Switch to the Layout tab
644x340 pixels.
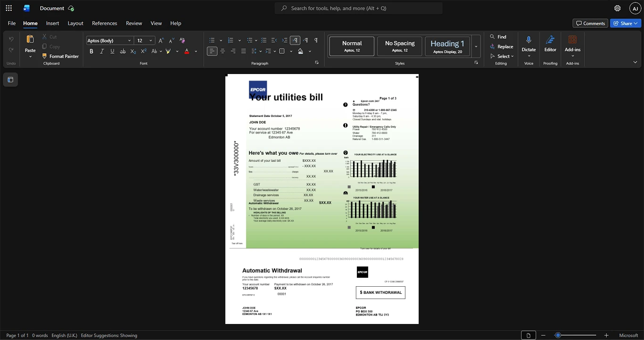click(x=75, y=23)
